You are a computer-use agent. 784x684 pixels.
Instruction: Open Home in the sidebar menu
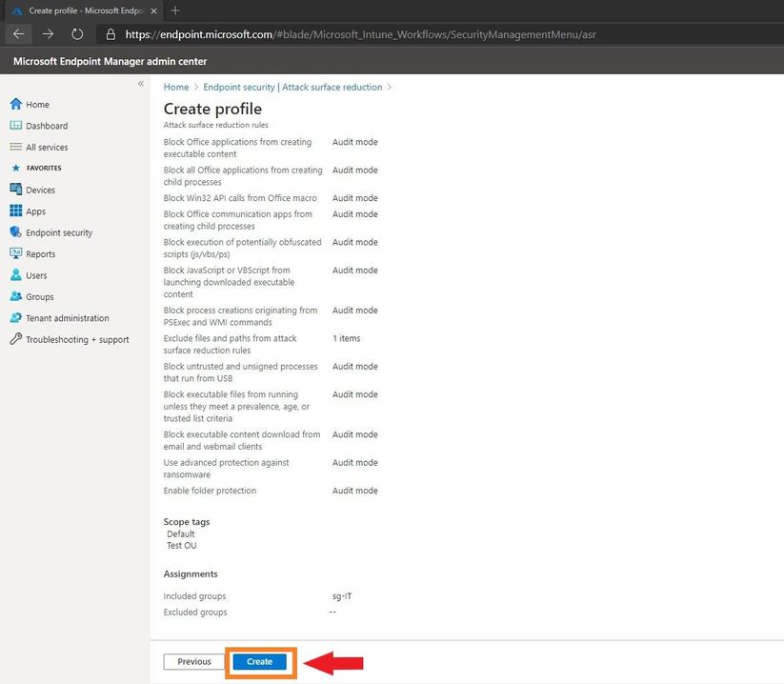37,105
